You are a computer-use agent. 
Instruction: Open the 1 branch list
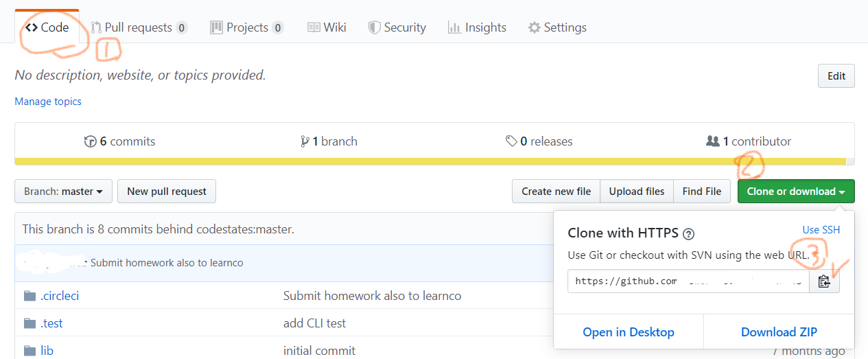pos(329,141)
